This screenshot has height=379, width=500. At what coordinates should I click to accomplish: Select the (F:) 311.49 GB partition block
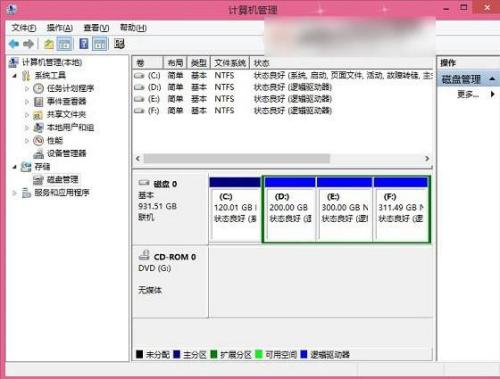[x=401, y=209]
